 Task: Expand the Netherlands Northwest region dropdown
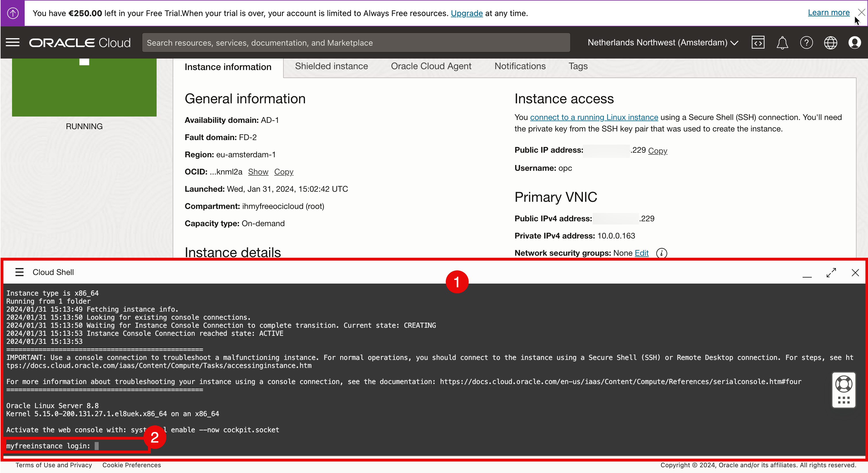[x=663, y=42]
